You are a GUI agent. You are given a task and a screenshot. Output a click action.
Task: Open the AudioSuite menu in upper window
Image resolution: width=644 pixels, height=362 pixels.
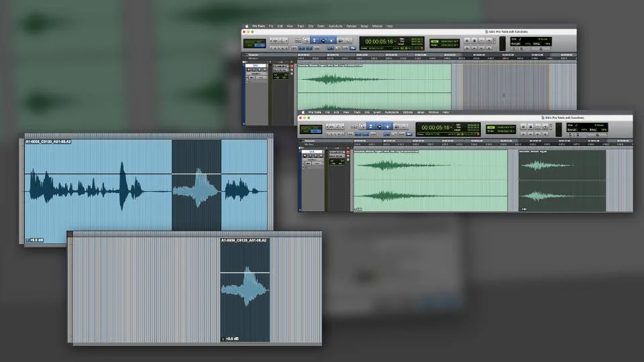335,26
